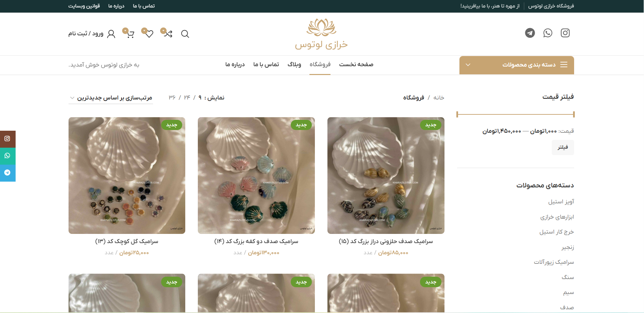Select سرامیک زیورآلات product category
The width and height of the screenshot is (644, 313).
click(x=554, y=262)
